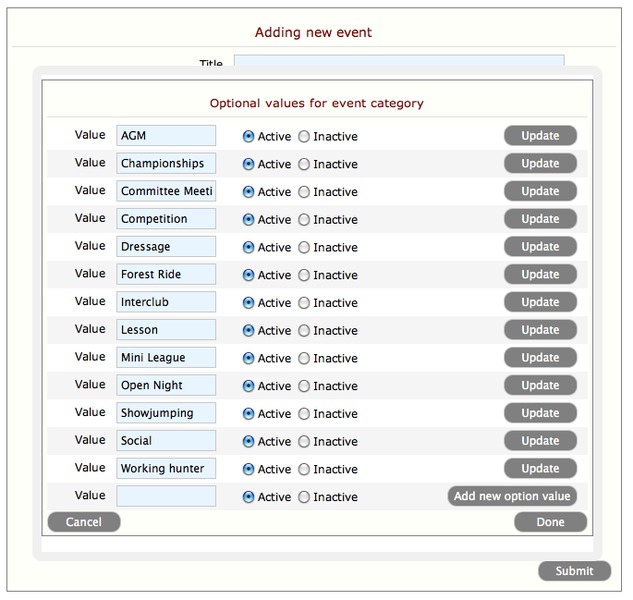Mark Dressage as Inactive
The width and height of the screenshot is (633, 600).
[304, 248]
